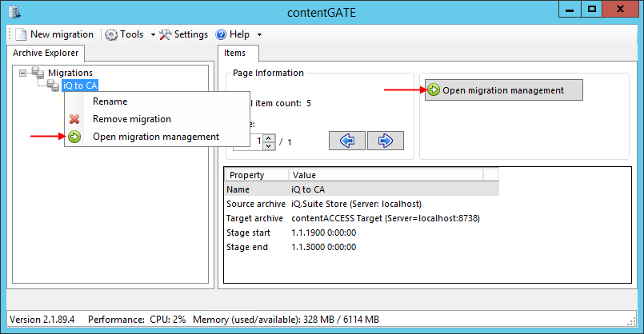The image size is (644, 334).
Task: Expand the dropdown arrow next to Tools
Action: 152,35
